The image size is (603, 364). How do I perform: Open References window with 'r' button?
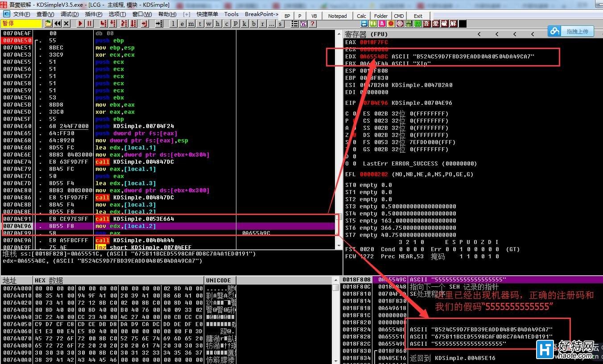263,24
